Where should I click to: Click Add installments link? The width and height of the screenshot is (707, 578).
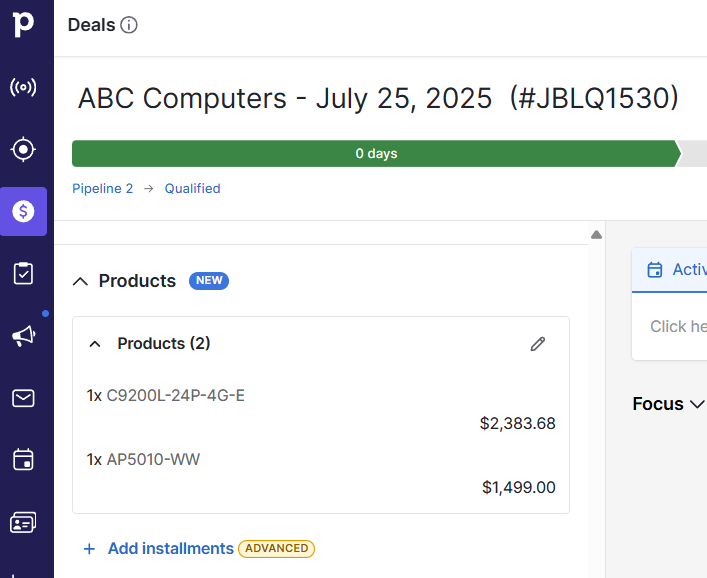click(170, 548)
